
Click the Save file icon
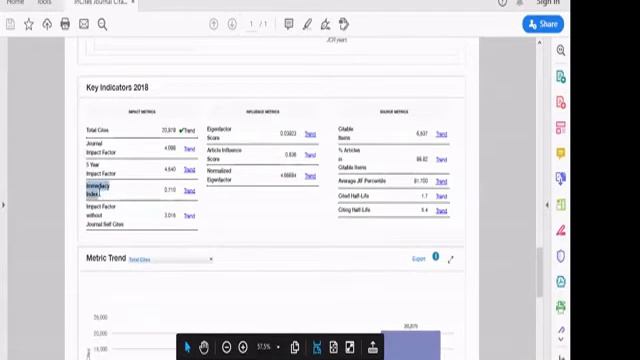11,24
